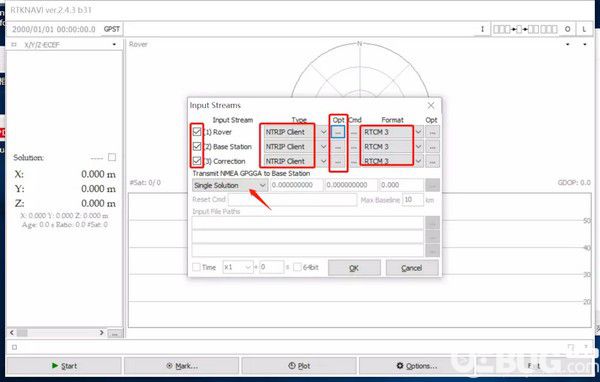Click the Start button

tap(64, 366)
